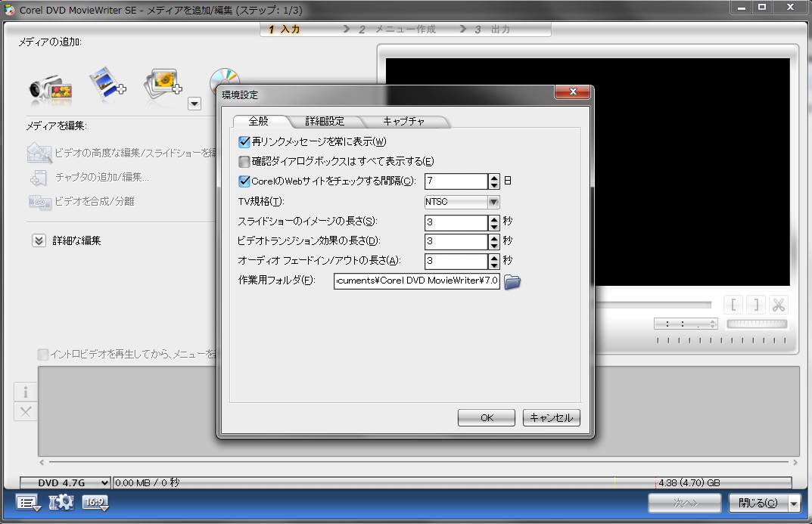The height and width of the screenshot is (524, 812).
Task: Go to step 3 出力
Action: (x=493, y=29)
